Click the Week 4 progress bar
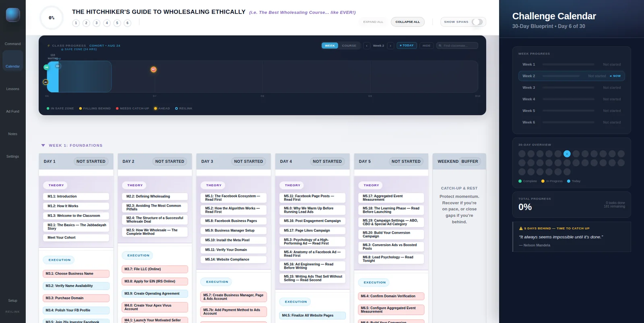 point(568,99)
